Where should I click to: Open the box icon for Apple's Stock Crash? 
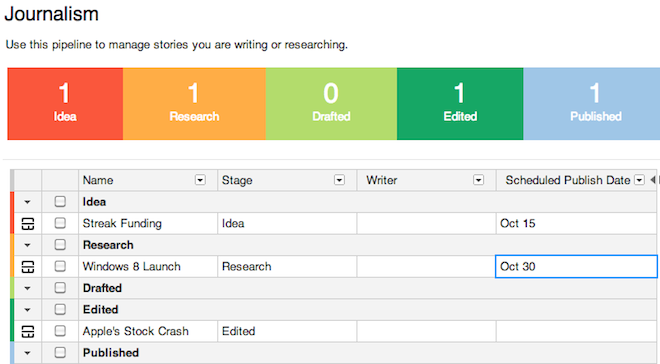point(28,332)
